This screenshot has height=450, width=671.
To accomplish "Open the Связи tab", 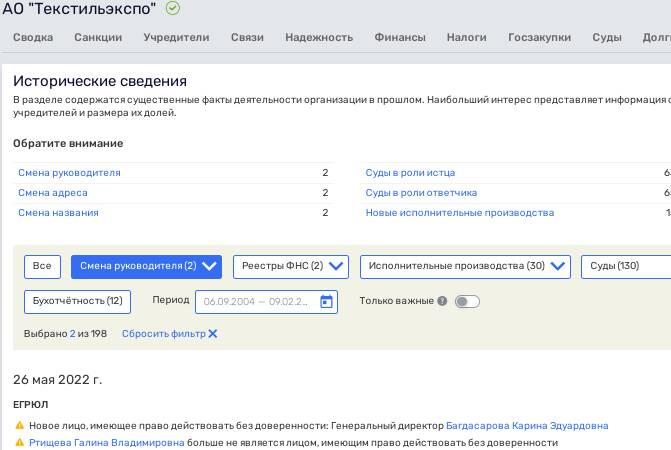I will (247, 38).
